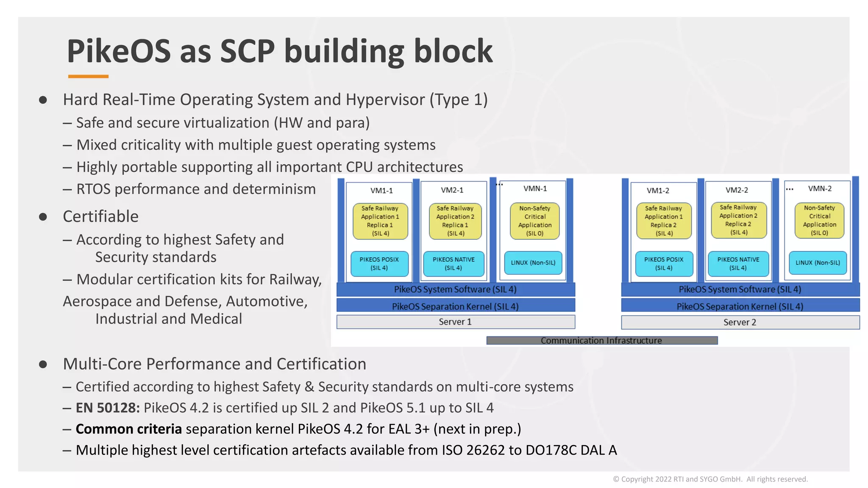The image size is (868, 488).
Task: Click the bold 'Common criteria' text
Action: pos(129,429)
